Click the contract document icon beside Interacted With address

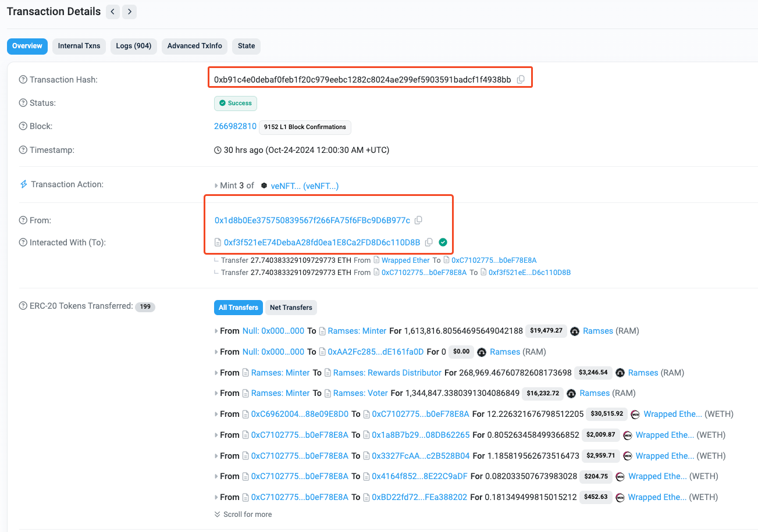(218, 242)
